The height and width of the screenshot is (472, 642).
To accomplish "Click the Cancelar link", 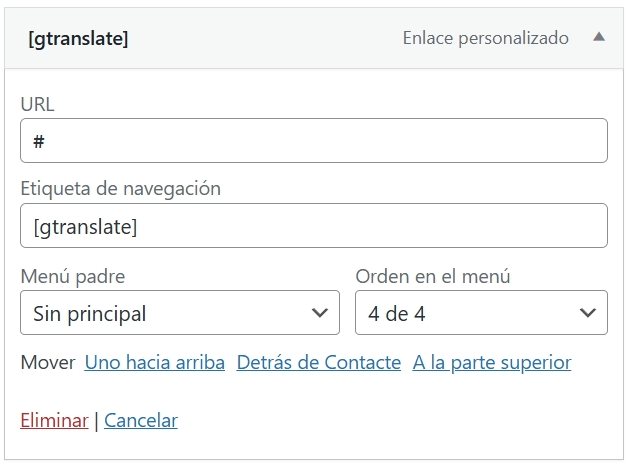I will coord(140,421).
